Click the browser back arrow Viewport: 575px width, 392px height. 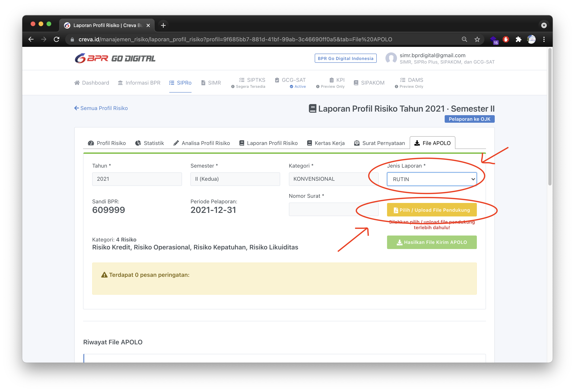[31, 39]
